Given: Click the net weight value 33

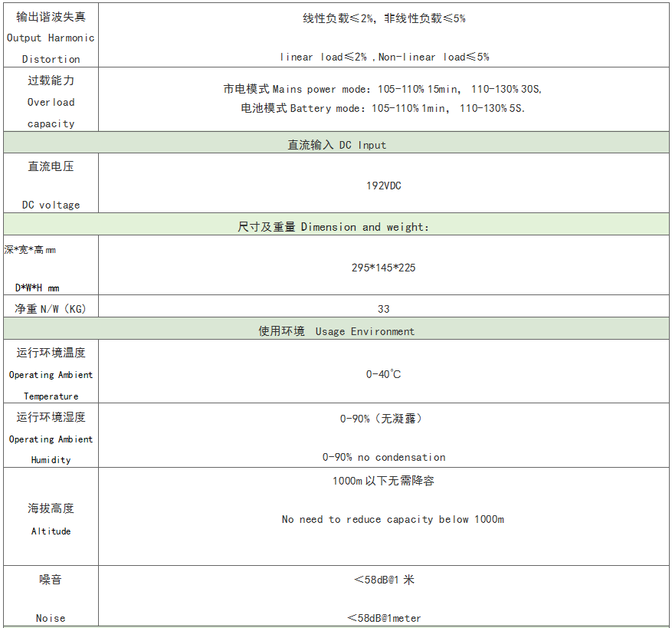Looking at the screenshot, I should point(383,309).
